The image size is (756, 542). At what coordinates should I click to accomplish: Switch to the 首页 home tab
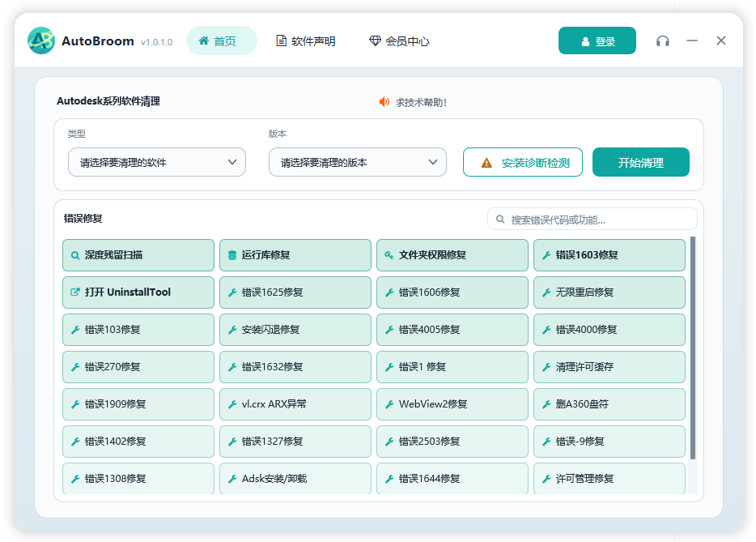pos(221,41)
